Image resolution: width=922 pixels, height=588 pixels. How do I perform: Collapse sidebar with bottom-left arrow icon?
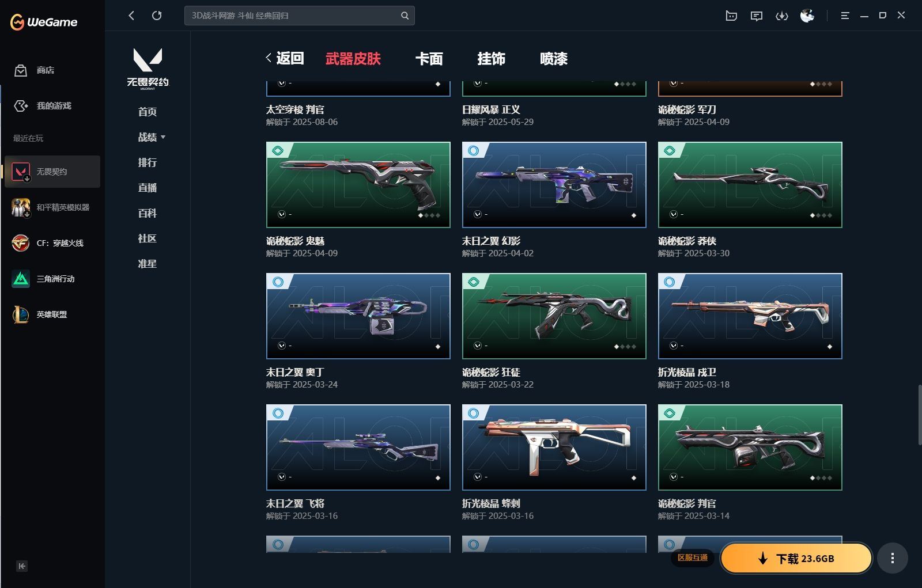click(22, 566)
